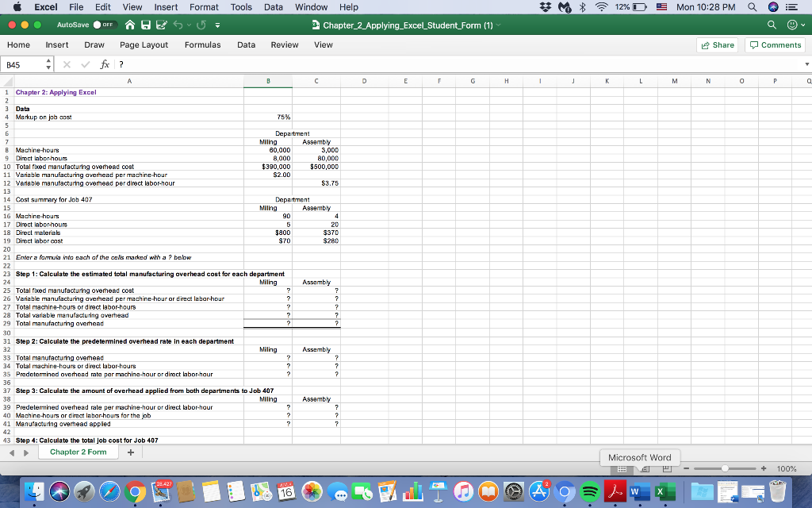Open Trash in the dock
Screen dimensions: 812x508
coord(779,491)
